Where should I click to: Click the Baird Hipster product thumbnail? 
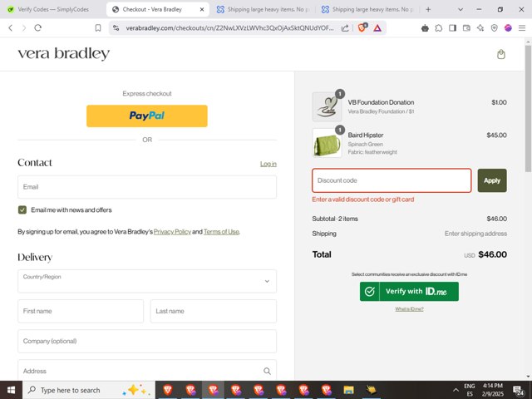327,142
